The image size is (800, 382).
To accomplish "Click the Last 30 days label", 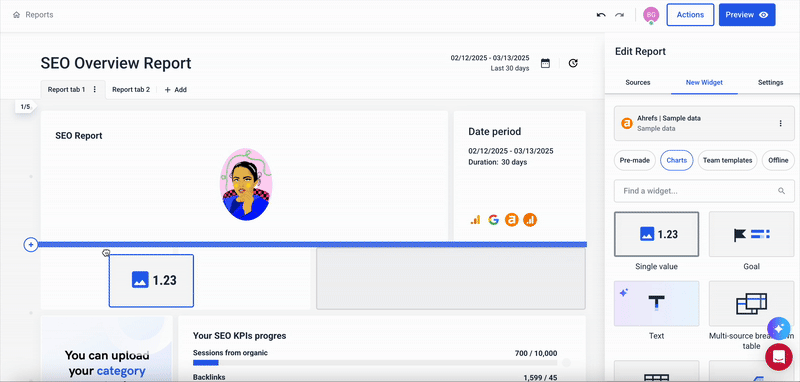I will pos(510,68).
